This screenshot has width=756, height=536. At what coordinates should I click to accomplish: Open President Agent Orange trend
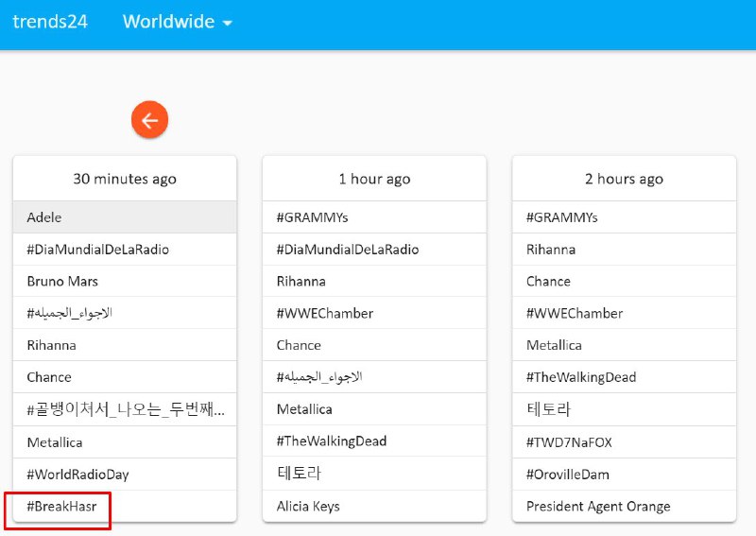(598, 507)
